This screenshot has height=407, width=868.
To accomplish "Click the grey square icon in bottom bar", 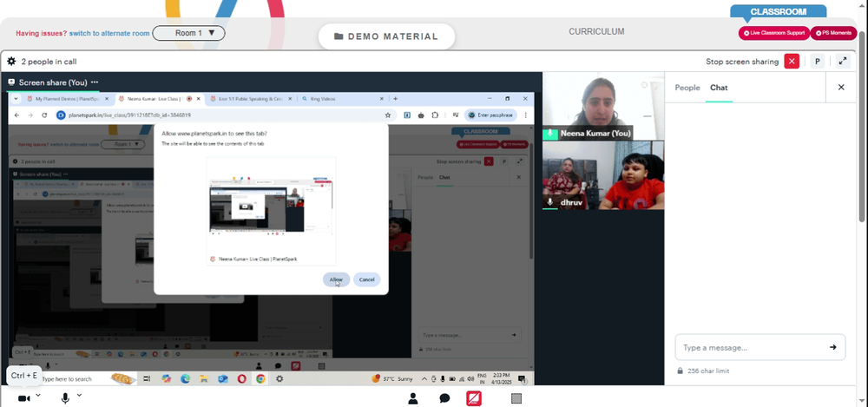I will coord(516,398).
